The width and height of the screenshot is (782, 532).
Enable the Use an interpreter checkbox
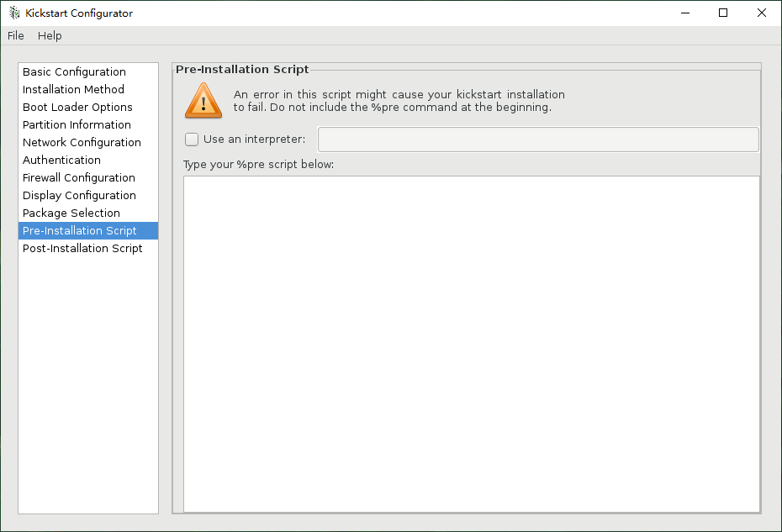tap(192, 140)
